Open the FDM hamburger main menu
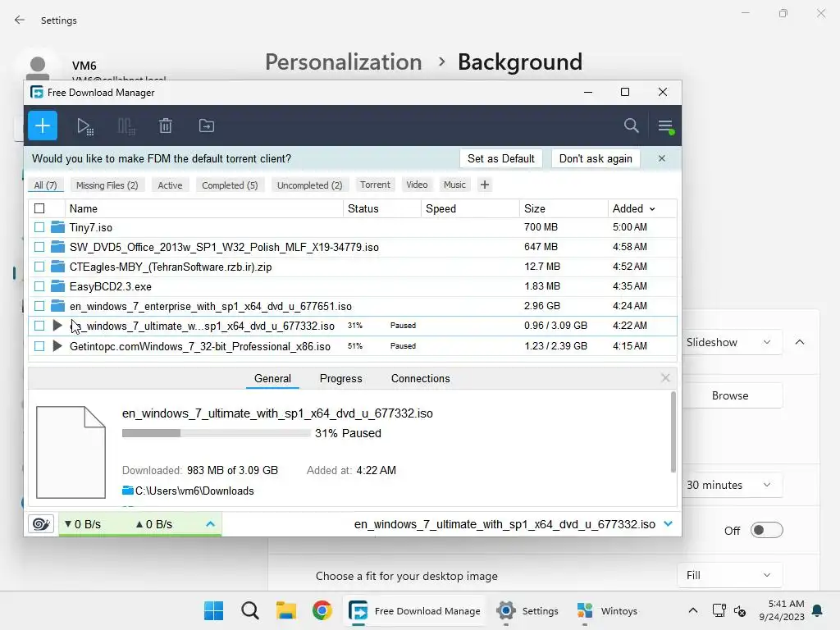840x630 pixels. pyautogui.click(x=665, y=126)
